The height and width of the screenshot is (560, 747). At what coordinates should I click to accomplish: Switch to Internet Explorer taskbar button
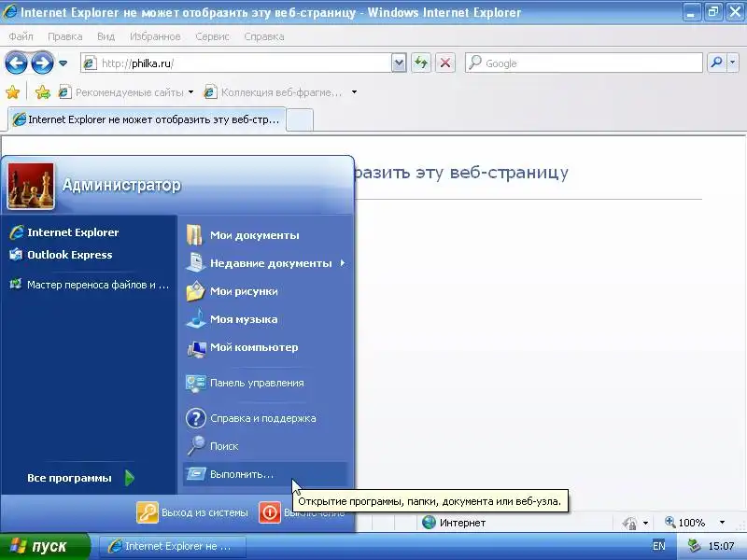[173, 546]
